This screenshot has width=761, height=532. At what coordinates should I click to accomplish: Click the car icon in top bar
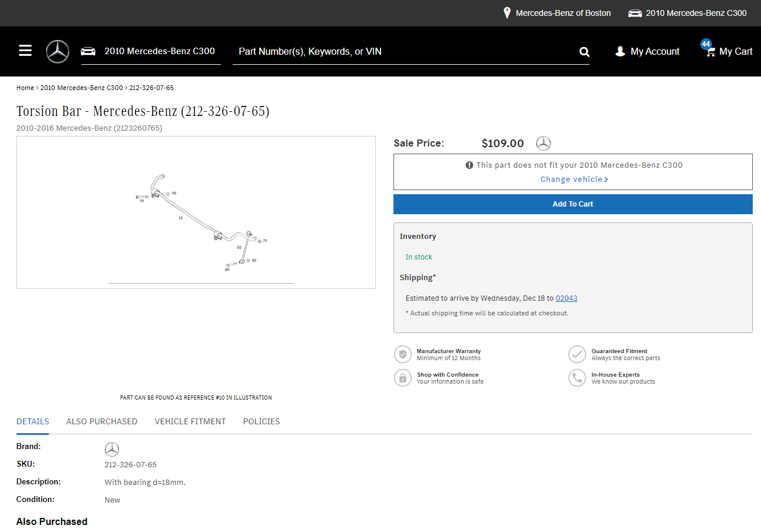point(635,13)
